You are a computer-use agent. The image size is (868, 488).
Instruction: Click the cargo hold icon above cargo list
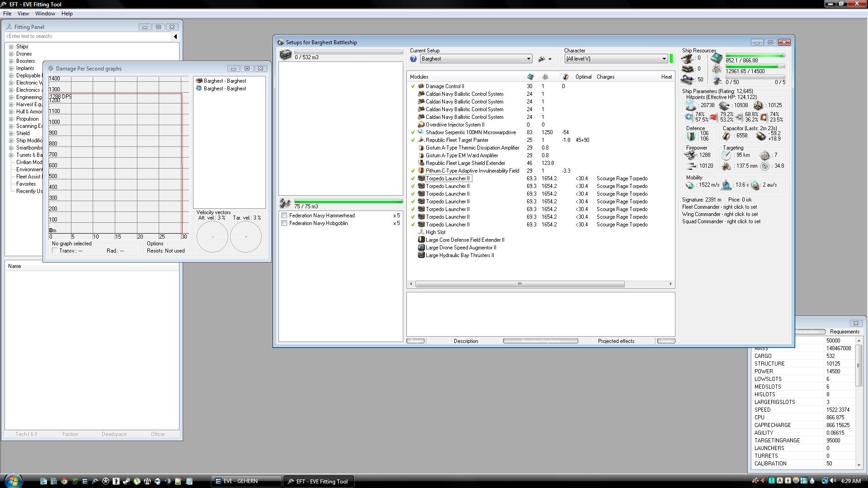pos(285,55)
